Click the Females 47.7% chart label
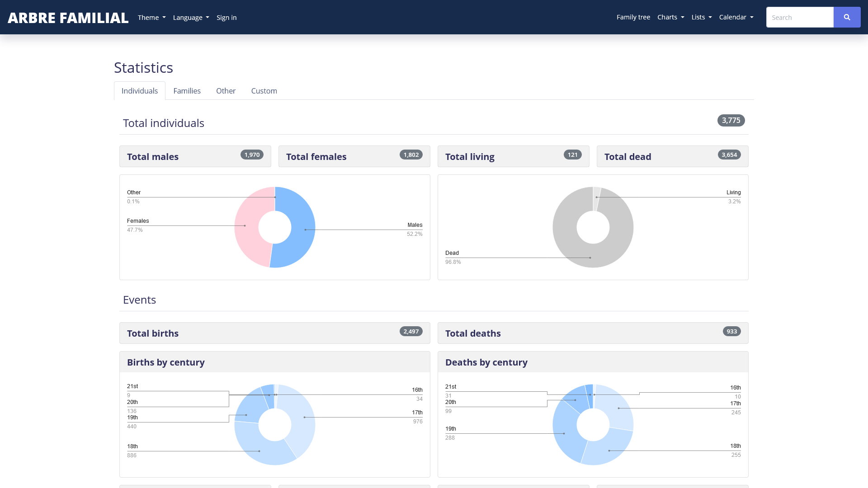This screenshot has width=868, height=488. [x=138, y=225]
